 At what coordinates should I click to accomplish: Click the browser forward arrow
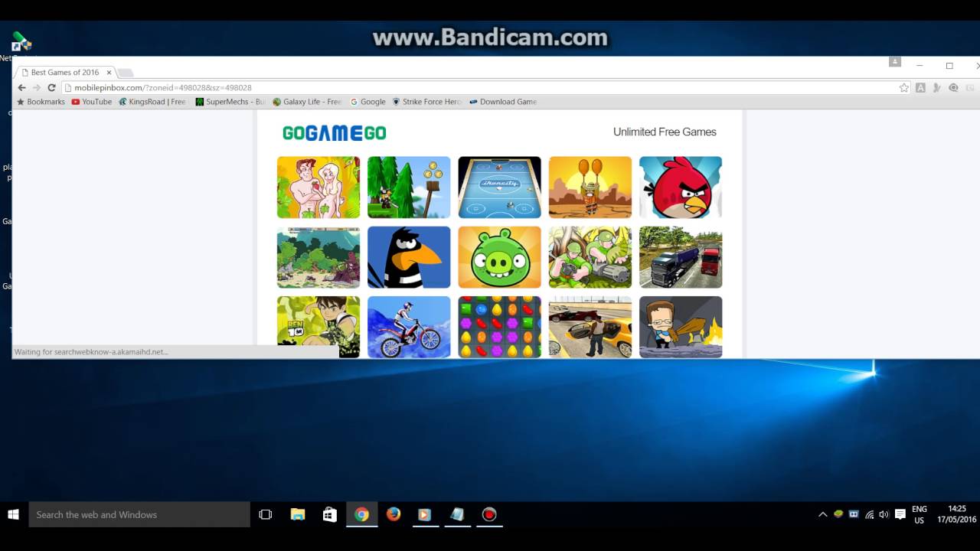click(x=36, y=88)
